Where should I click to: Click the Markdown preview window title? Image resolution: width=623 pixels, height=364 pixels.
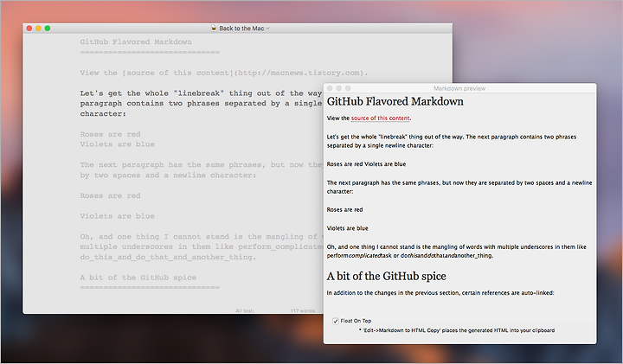click(459, 88)
